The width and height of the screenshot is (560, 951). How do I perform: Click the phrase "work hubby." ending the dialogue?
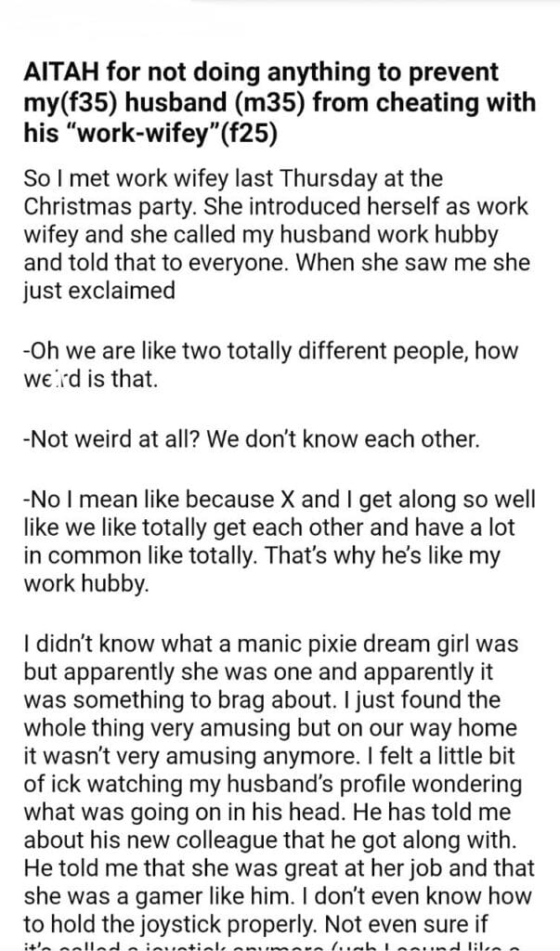tap(85, 583)
